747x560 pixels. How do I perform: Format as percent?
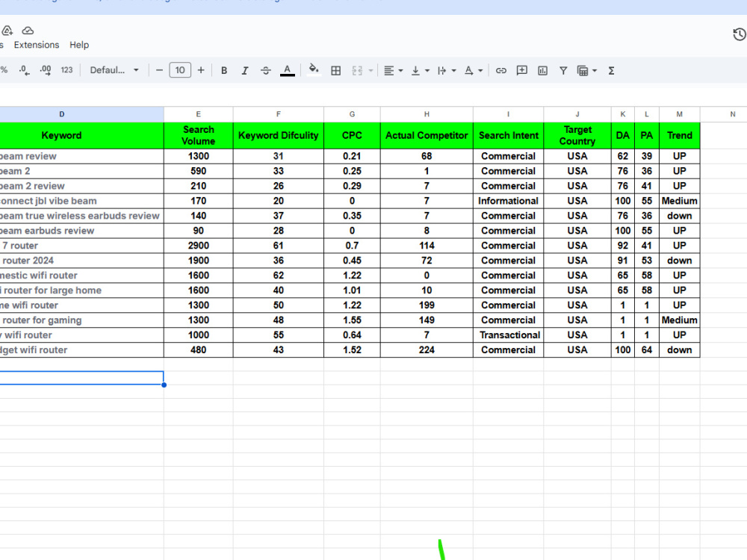click(x=4, y=70)
